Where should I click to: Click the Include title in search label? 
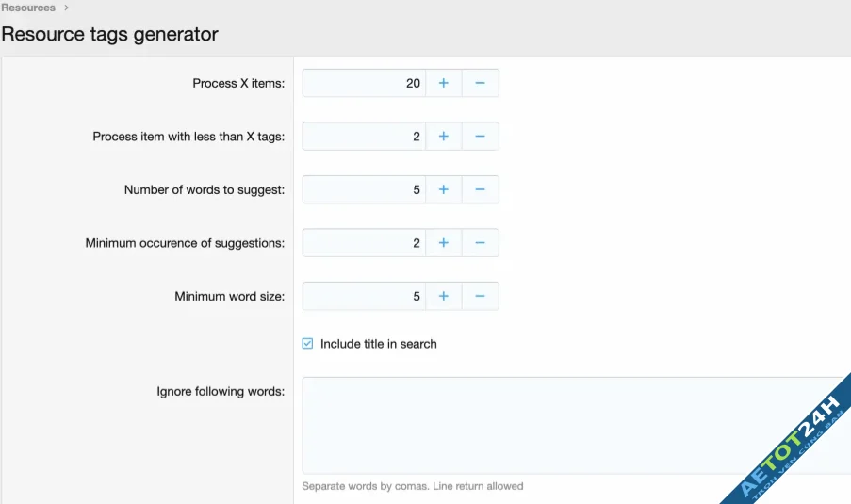point(378,344)
